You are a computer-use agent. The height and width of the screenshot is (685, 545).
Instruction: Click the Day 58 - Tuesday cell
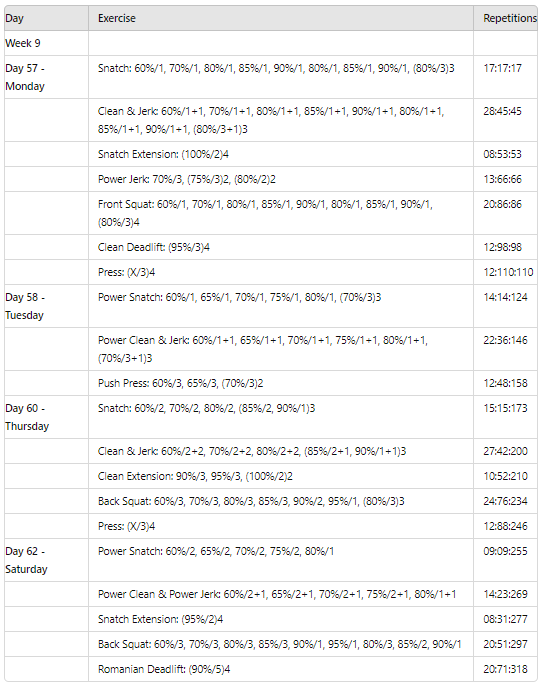46,306
